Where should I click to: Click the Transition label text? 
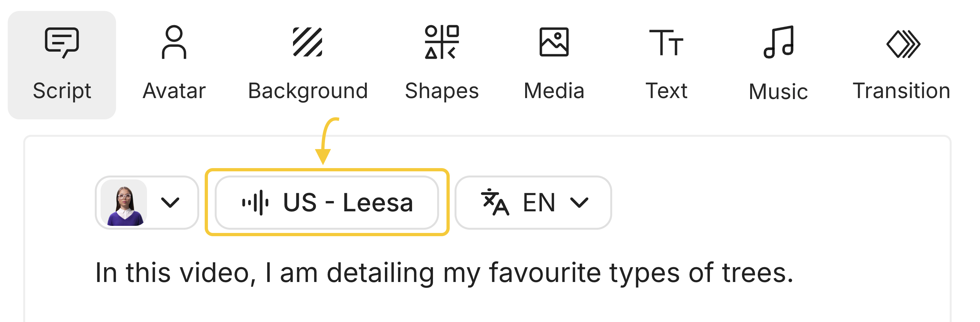901,91
